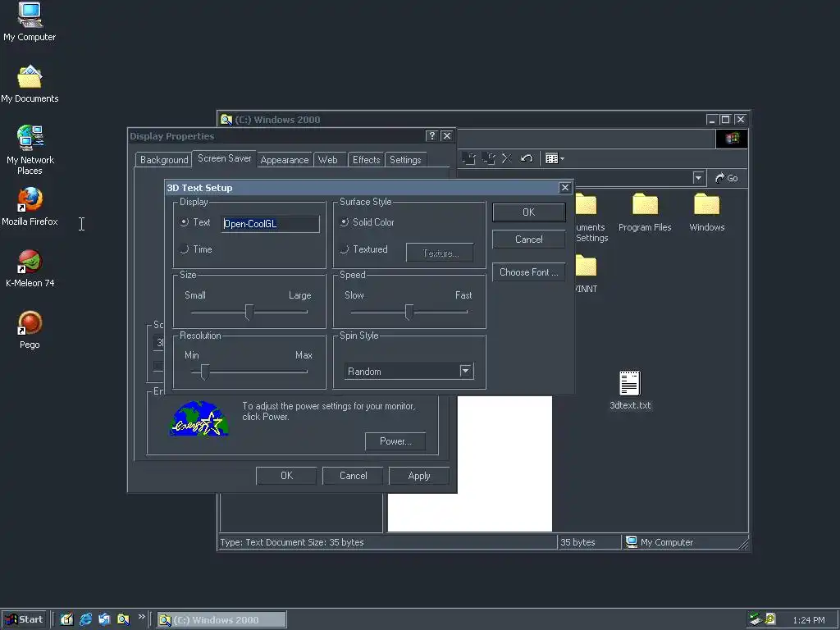This screenshot has height=630, width=840.
Task: Click the Undo icon in Explorer toolbar
Action: point(527,158)
